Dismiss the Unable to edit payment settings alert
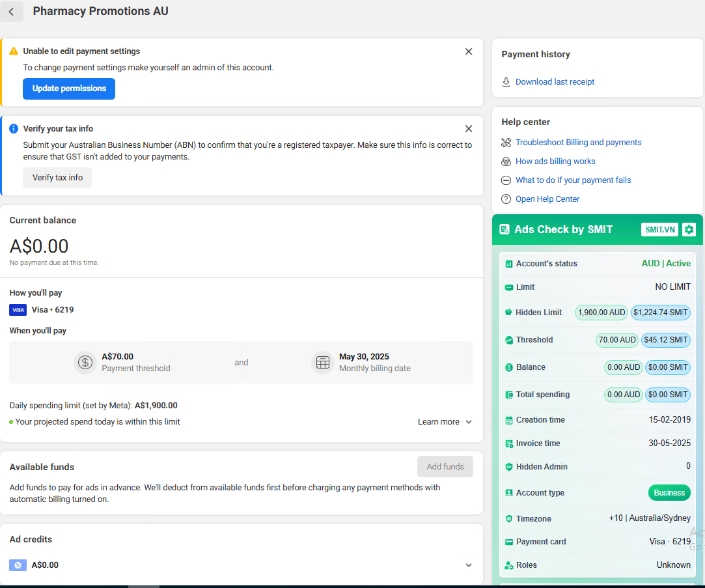 click(469, 51)
